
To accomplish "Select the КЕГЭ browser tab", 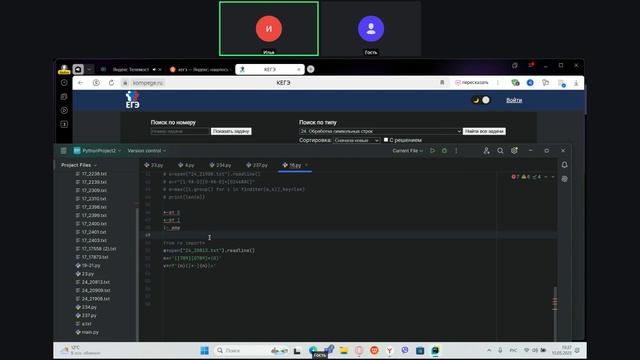I will point(270,69).
